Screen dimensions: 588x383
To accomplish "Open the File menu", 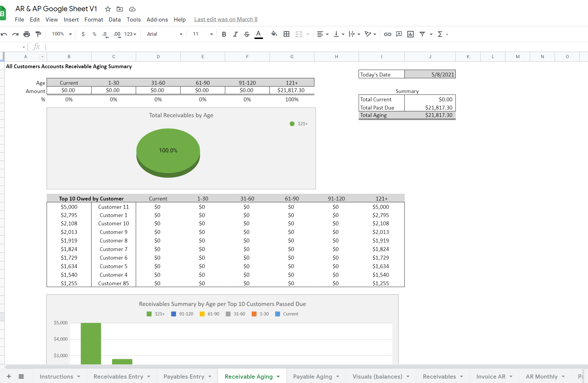I will pos(19,19).
